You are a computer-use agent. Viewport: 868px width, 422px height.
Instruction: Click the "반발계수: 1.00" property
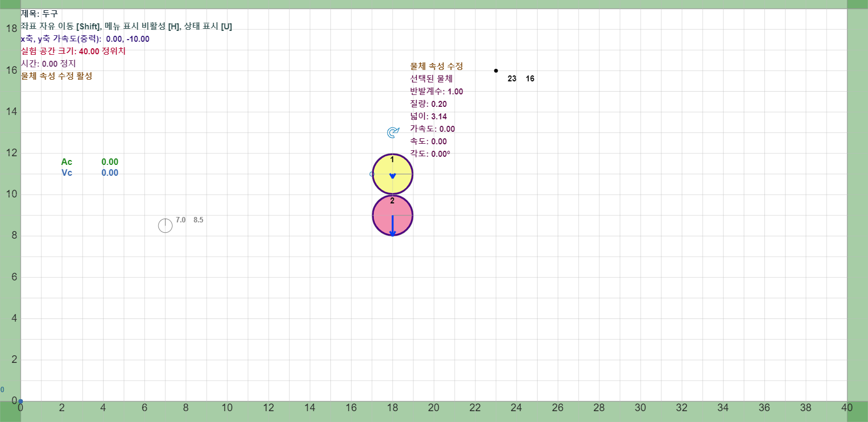pyautogui.click(x=437, y=91)
